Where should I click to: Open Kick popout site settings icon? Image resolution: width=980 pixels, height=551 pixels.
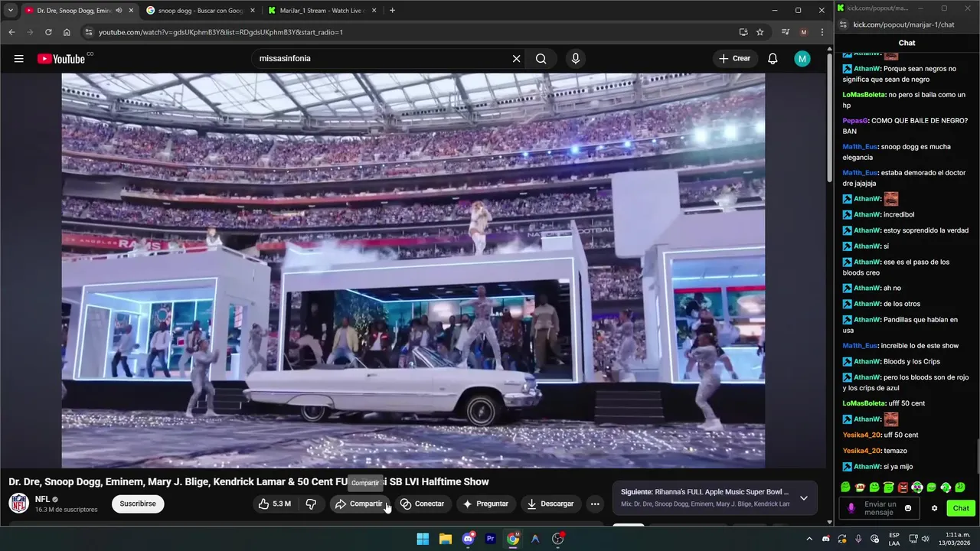click(842, 24)
